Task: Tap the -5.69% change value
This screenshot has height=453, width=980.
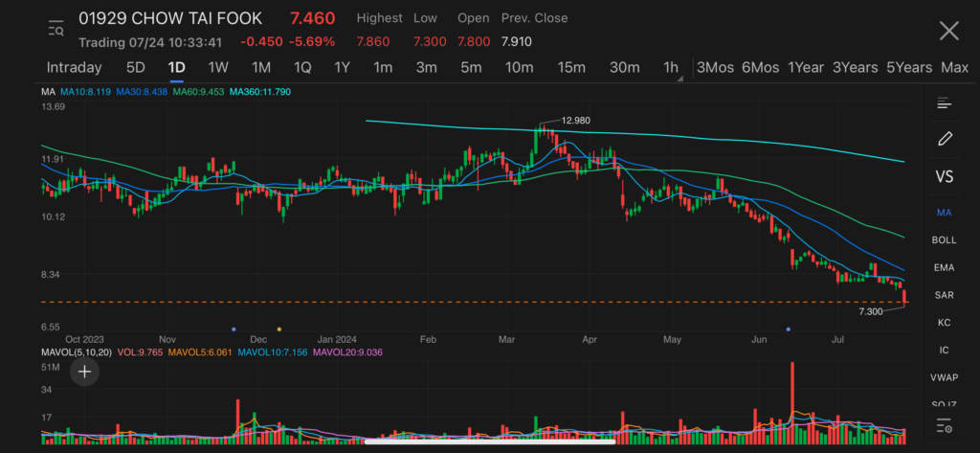Action: tap(311, 42)
